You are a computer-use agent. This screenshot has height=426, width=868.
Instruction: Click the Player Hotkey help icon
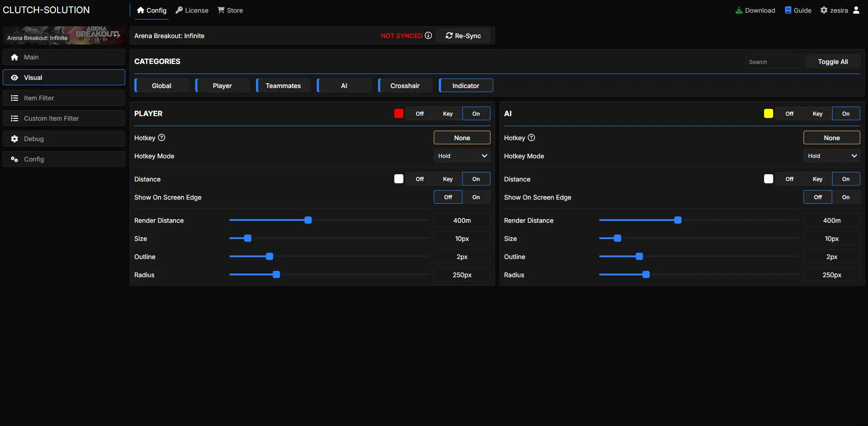coord(162,137)
